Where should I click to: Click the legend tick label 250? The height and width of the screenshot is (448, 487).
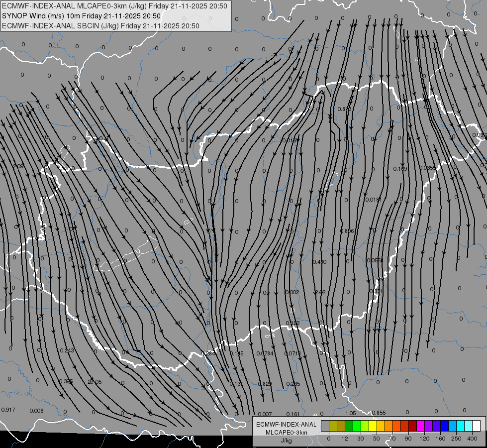tap(456, 439)
